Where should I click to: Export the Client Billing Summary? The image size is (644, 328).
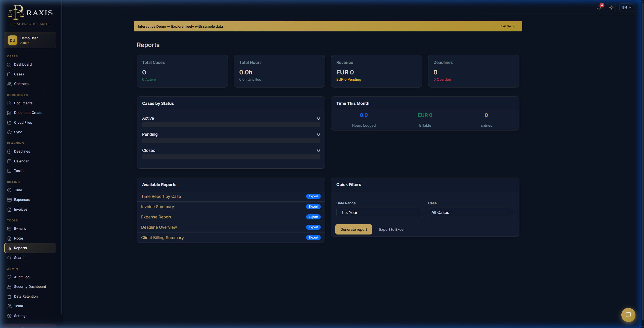coord(313,238)
